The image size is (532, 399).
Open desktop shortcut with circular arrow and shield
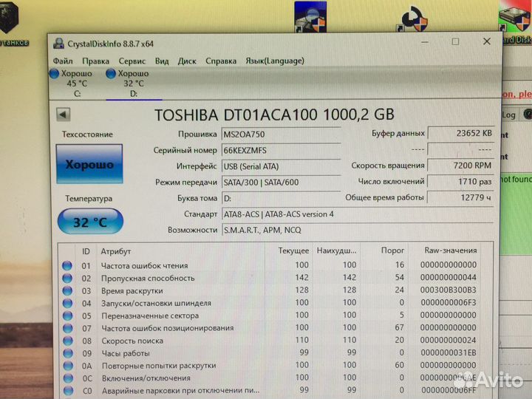click(413, 18)
